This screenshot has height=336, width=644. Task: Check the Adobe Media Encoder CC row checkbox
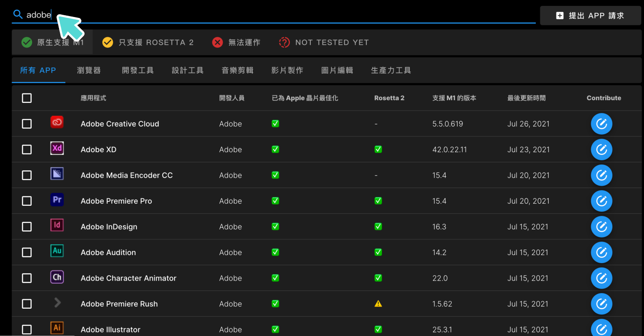27,175
